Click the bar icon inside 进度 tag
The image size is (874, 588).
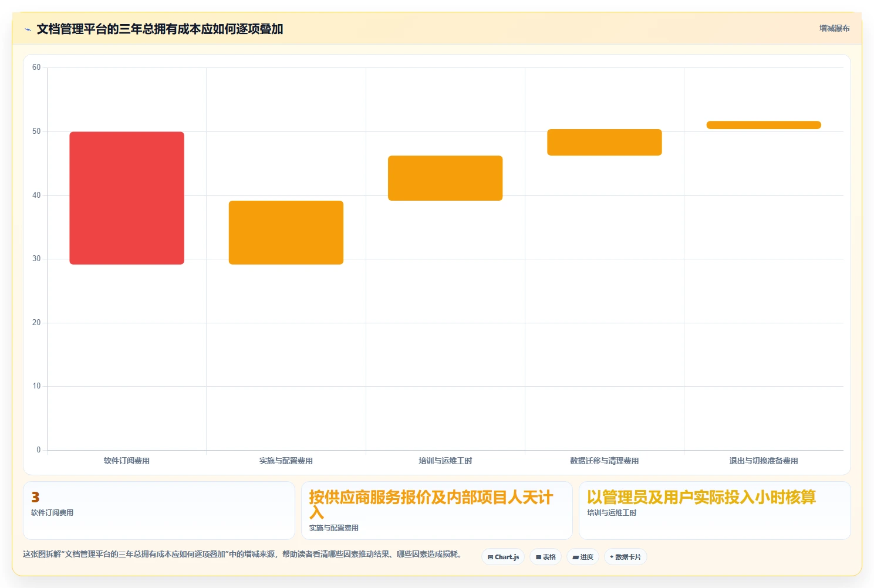(575, 557)
